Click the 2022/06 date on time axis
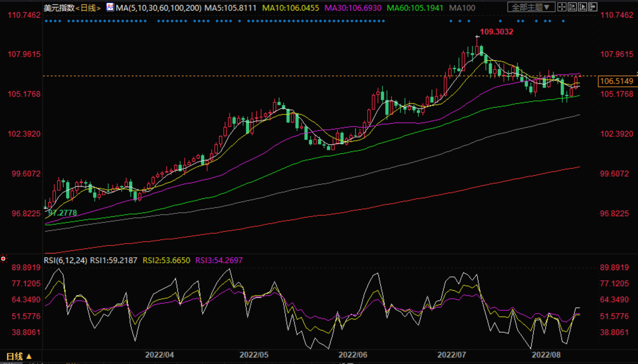The image size is (638, 364). coord(353,355)
